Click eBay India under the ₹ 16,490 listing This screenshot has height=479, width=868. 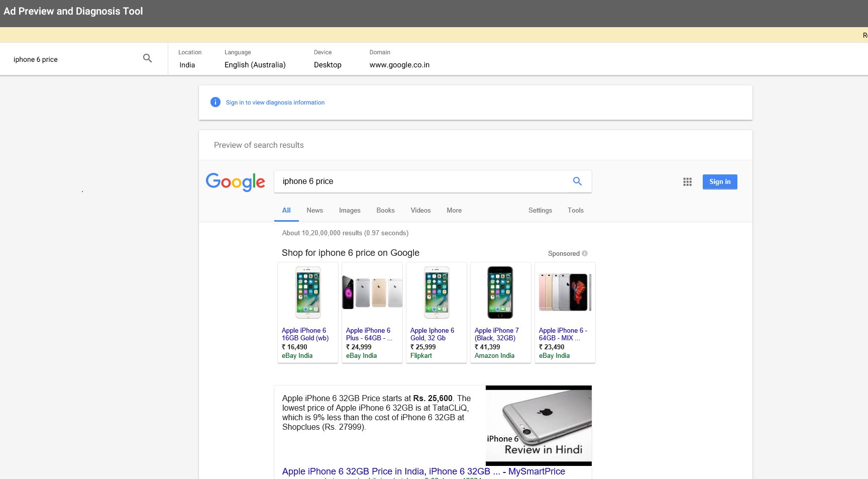pos(297,355)
